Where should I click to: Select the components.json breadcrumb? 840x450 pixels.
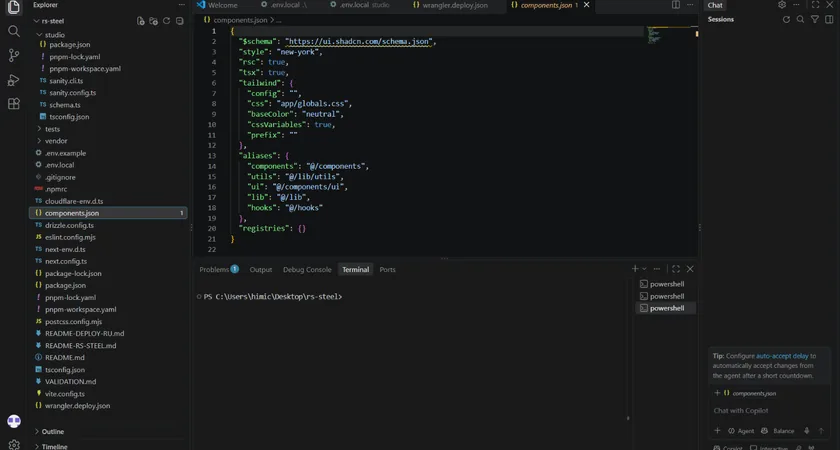click(x=239, y=20)
